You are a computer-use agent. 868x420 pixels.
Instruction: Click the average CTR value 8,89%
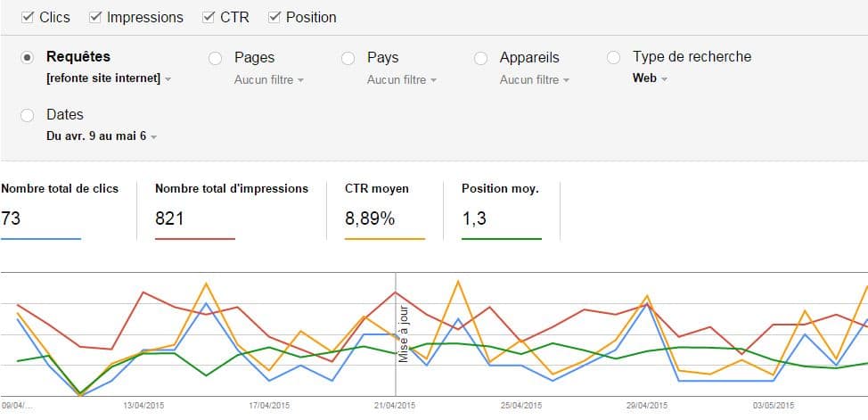370,218
